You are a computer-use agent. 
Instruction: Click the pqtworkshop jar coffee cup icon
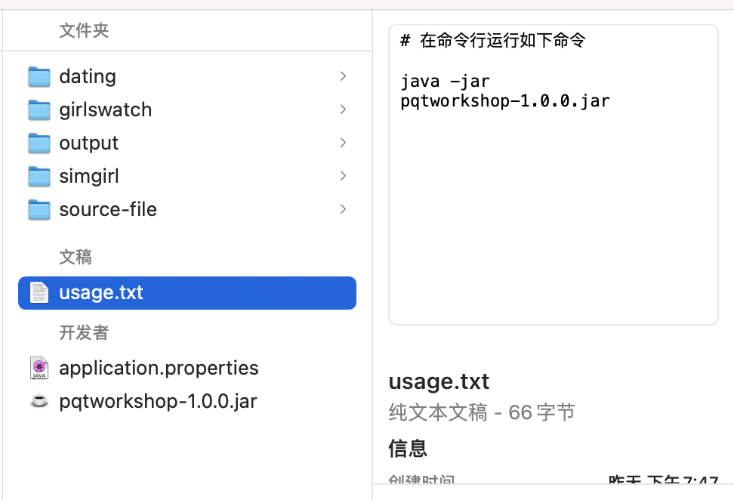click(39, 401)
